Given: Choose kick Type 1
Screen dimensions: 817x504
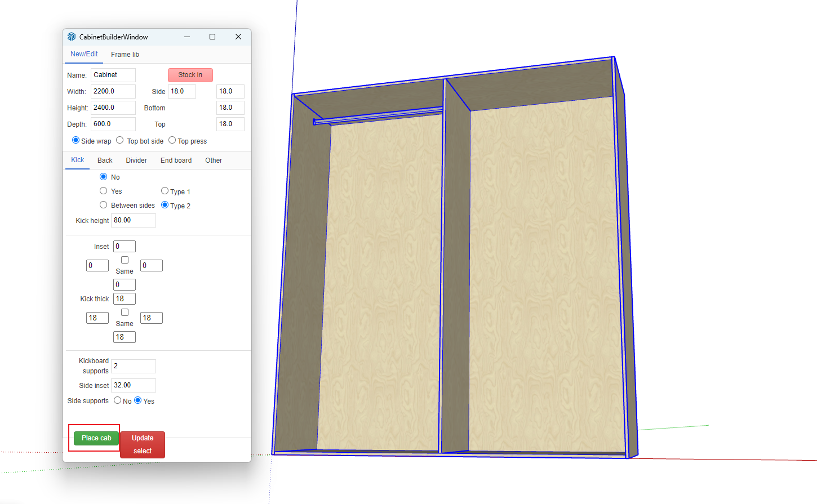Looking at the screenshot, I should pyautogui.click(x=165, y=191).
